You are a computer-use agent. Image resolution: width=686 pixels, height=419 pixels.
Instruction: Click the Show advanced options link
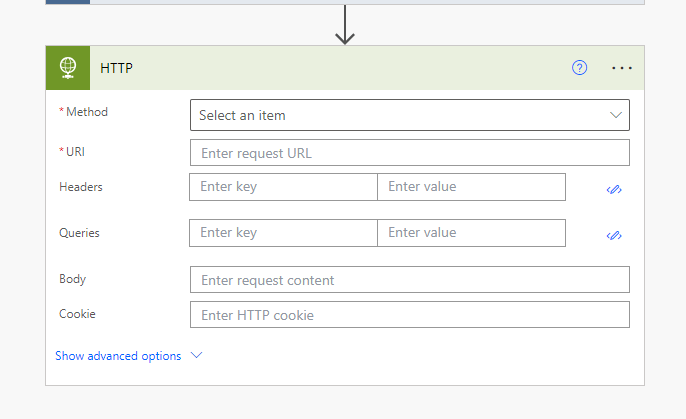click(x=118, y=356)
